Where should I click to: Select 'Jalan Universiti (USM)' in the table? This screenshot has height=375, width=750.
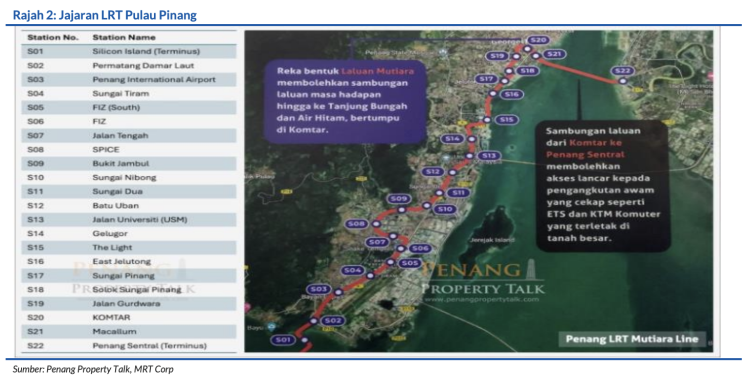[140, 220]
